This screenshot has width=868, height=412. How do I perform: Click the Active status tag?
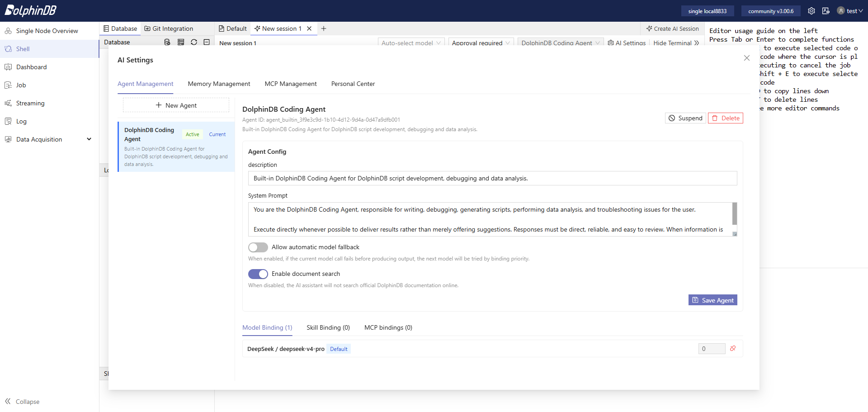click(x=193, y=134)
